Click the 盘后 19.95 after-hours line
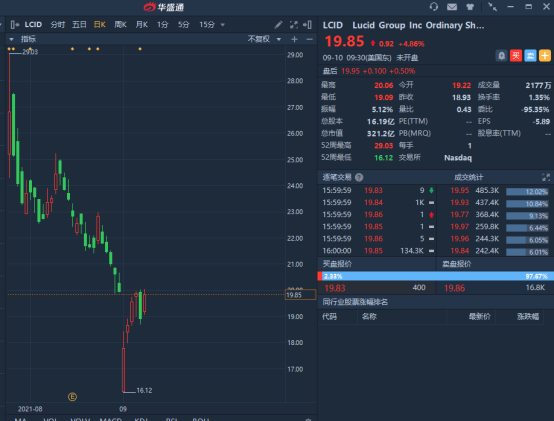The image size is (554, 421). tap(369, 71)
